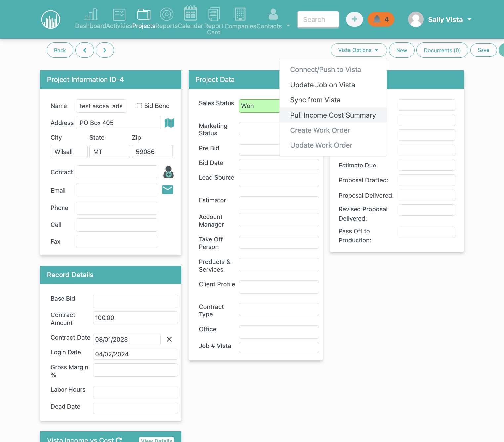Select Update Work Order

(333, 145)
